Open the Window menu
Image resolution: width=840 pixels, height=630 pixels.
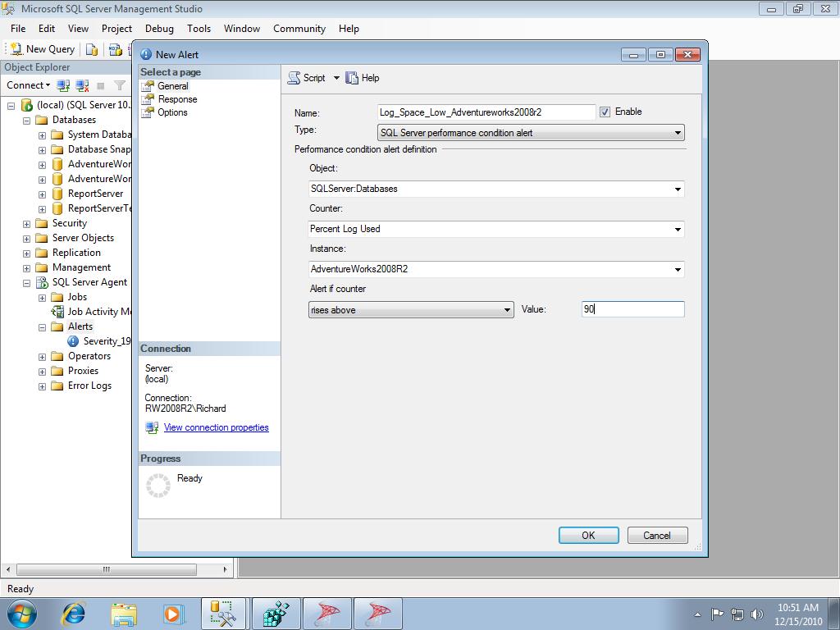point(242,29)
